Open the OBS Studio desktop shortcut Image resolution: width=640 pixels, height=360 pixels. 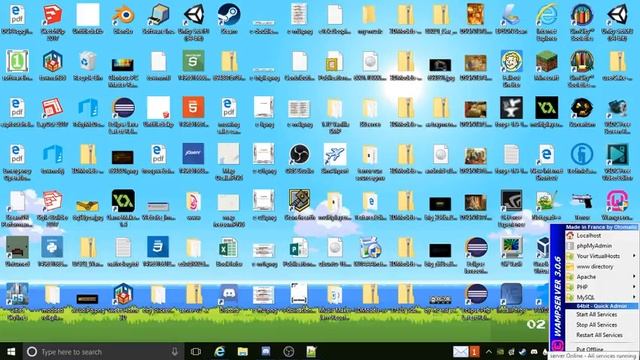click(x=299, y=154)
